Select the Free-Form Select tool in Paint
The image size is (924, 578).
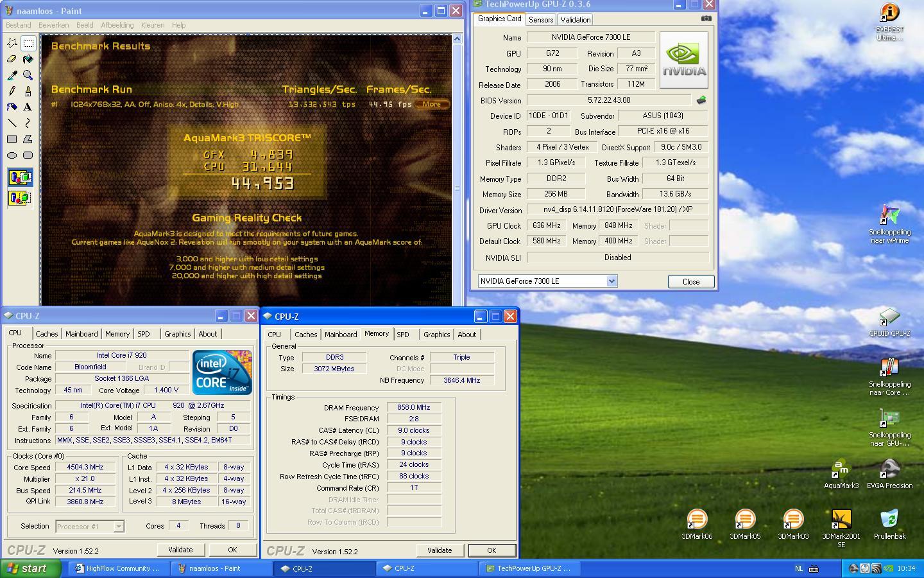pos(12,43)
